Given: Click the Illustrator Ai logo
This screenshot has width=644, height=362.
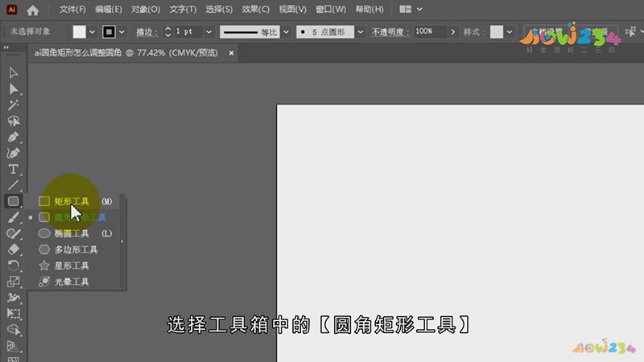Looking at the screenshot, I should [11, 10].
